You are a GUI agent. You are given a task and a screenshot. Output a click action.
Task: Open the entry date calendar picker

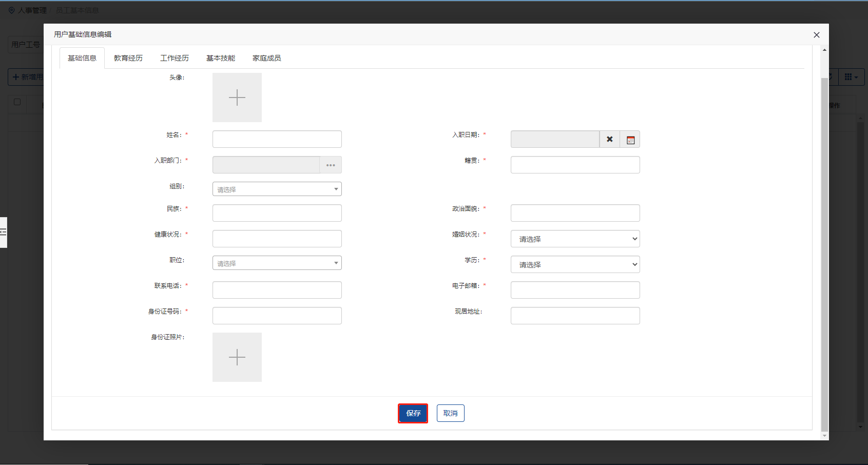(630, 139)
